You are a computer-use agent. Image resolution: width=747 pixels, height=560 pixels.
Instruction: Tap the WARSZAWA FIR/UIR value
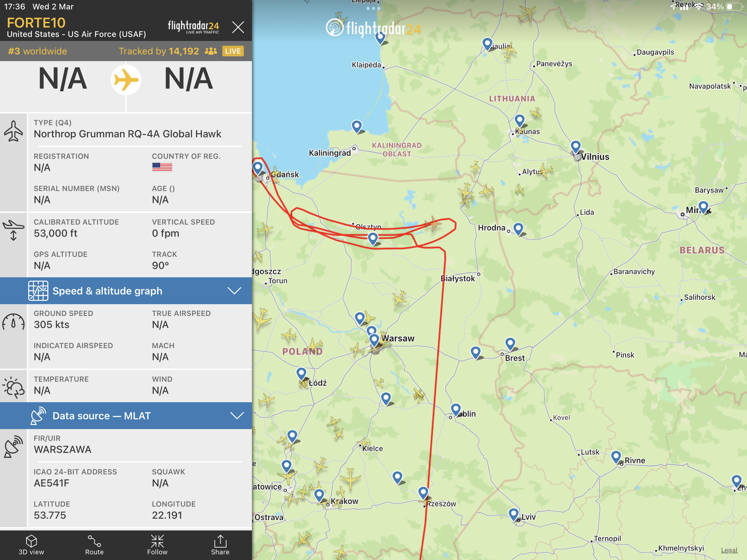62,450
